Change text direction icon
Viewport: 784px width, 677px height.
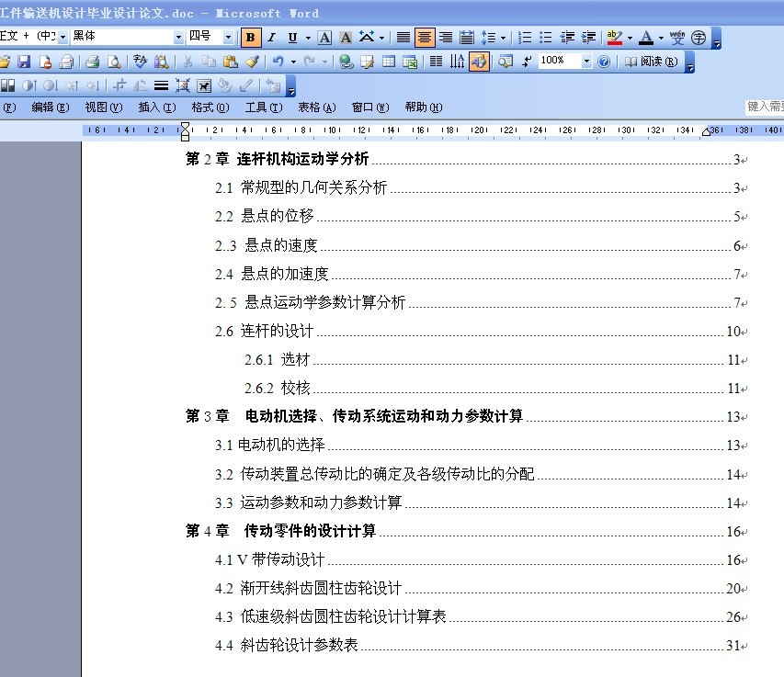pyautogui.click(x=457, y=62)
